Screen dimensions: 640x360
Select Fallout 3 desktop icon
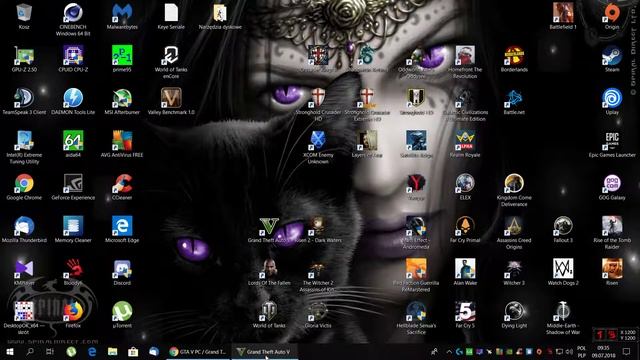click(563, 229)
